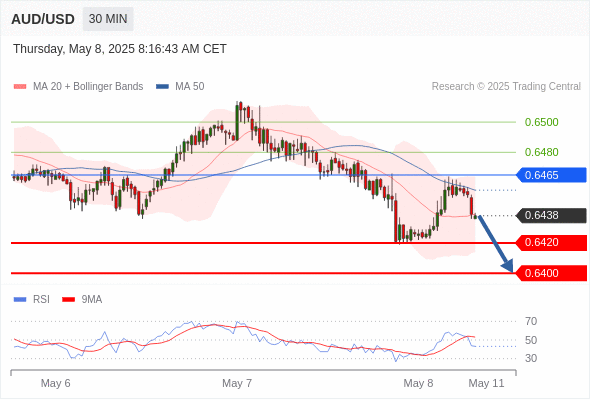Select the red 0.6400 support price tag
The image size is (590, 400).
551,273
